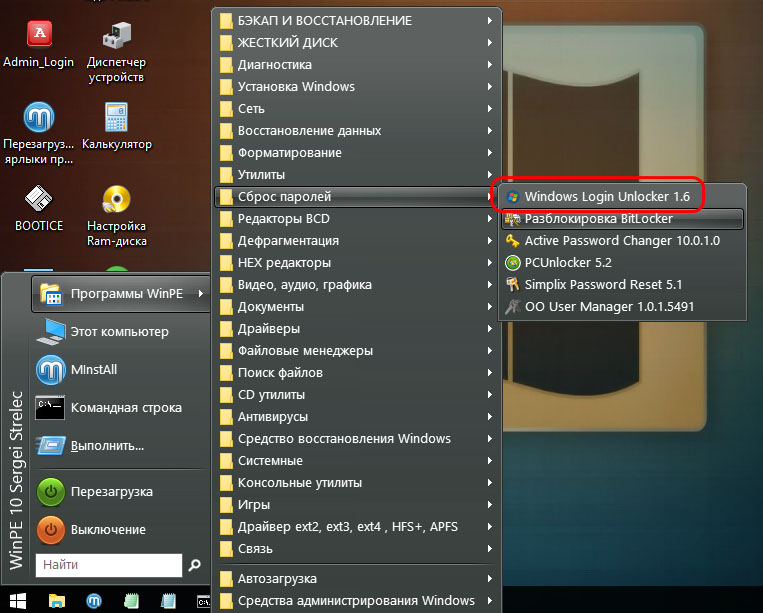763x613 pixels.
Task: Expand ЖЕСТКИЙ ДИСК submenu
Action: coord(358,42)
